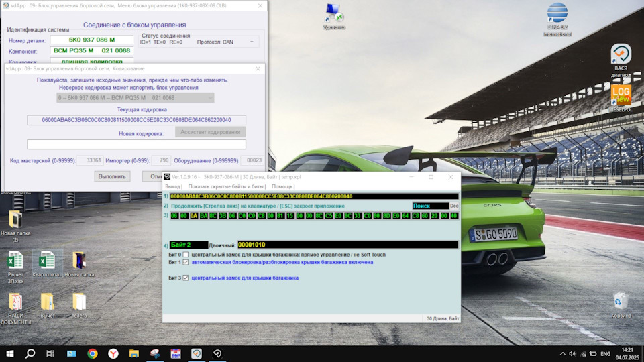Open the LOG view DIESELPO shortcut
The image size is (644, 362).
(x=621, y=99)
